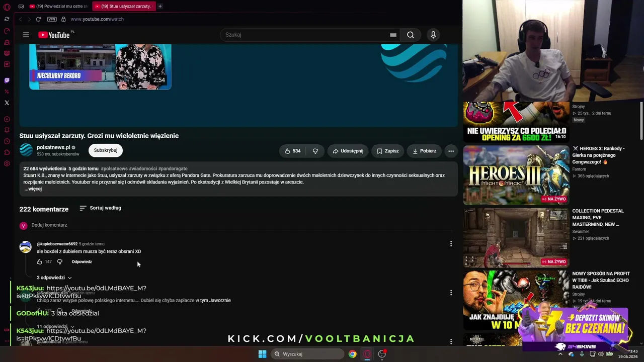Like the video with 534 likes

(293, 151)
